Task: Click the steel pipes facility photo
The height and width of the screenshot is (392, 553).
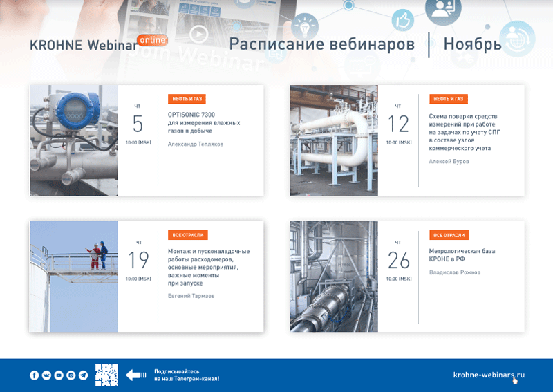Action: click(334, 277)
